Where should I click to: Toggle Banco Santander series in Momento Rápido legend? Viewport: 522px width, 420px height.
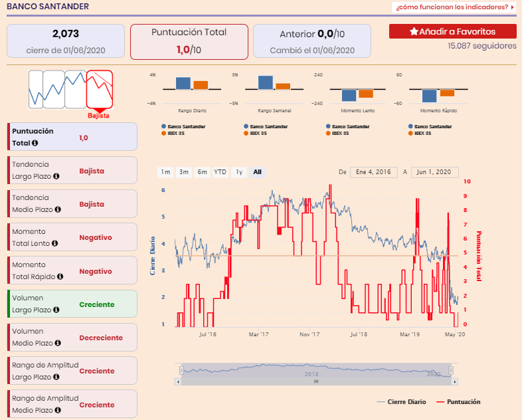click(430, 126)
